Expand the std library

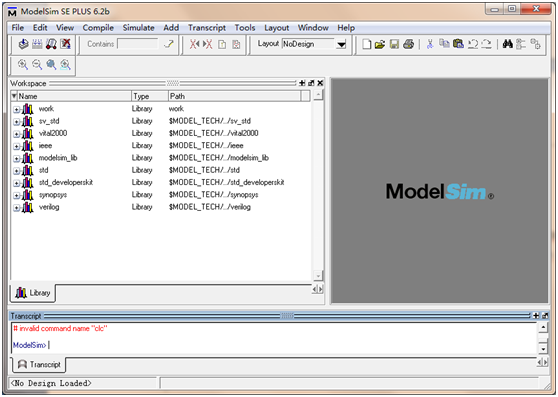pos(16,171)
